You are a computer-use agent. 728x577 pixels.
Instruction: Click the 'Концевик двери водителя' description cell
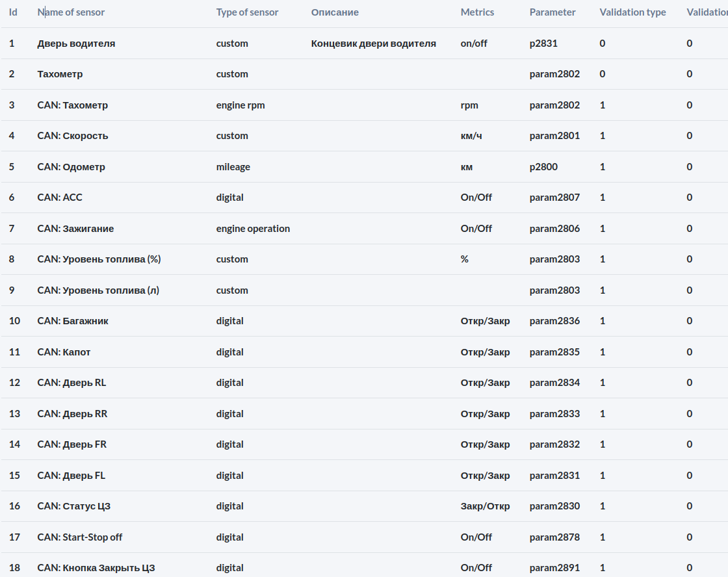(x=374, y=44)
